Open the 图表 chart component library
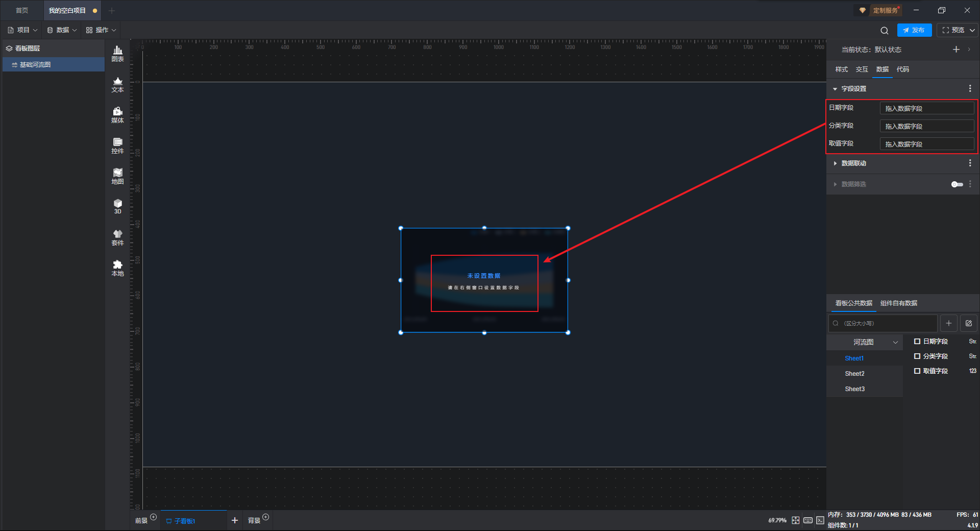 [x=117, y=54]
